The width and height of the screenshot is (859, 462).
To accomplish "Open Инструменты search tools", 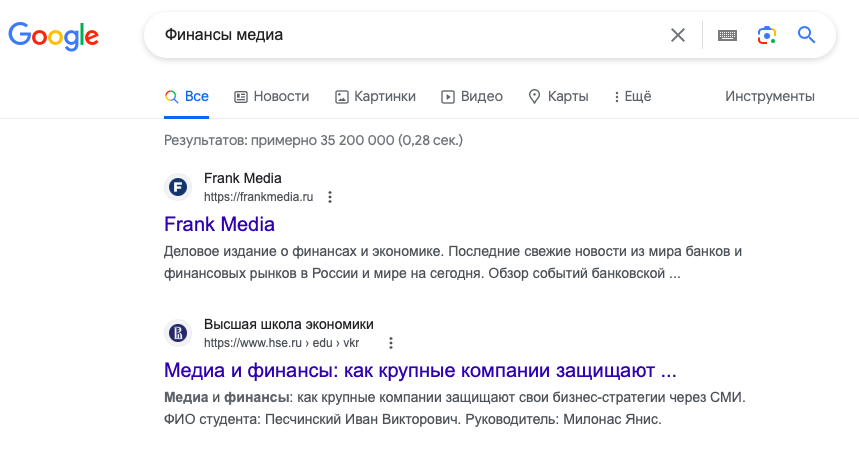I will click(770, 96).
